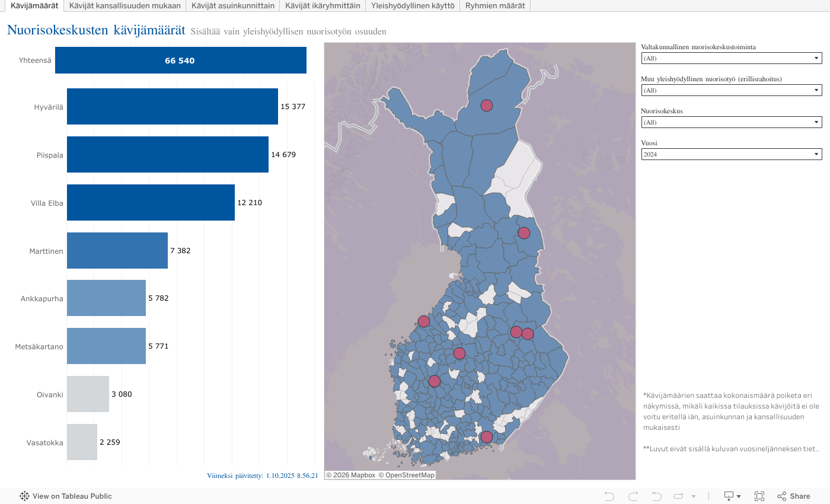The image size is (830, 504).
Task: Open the OpenStreetMap attribution link
Action: coord(406,475)
